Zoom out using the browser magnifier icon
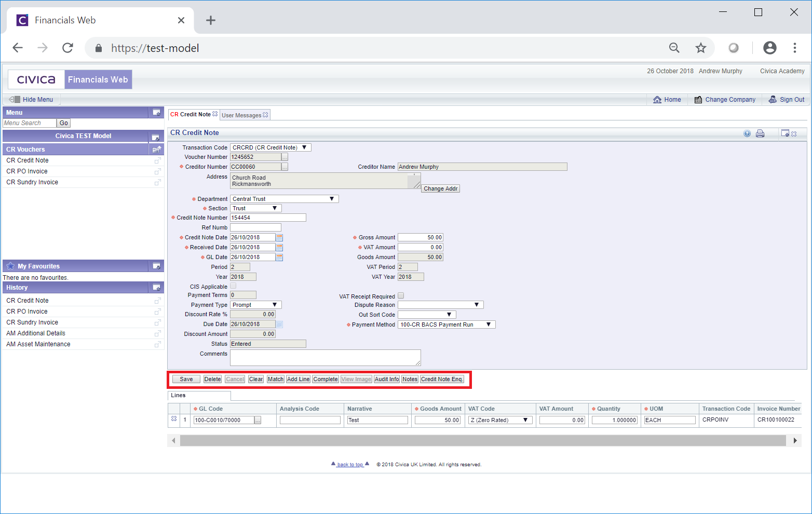This screenshot has height=514, width=812. click(x=674, y=48)
